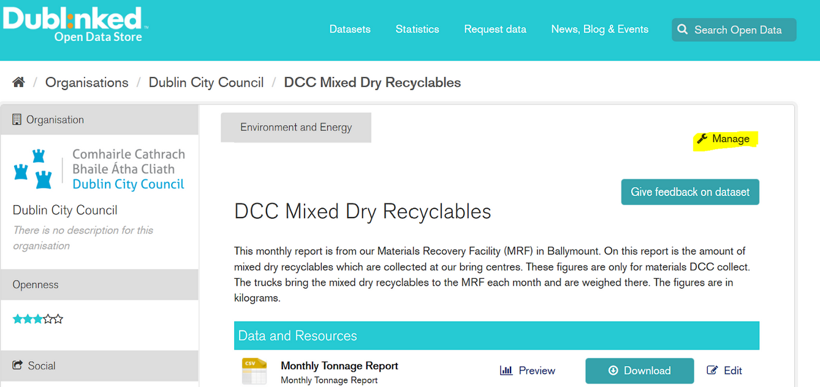Image resolution: width=820 pixels, height=387 pixels.
Task: Open the Datasets menu
Action: point(350,29)
